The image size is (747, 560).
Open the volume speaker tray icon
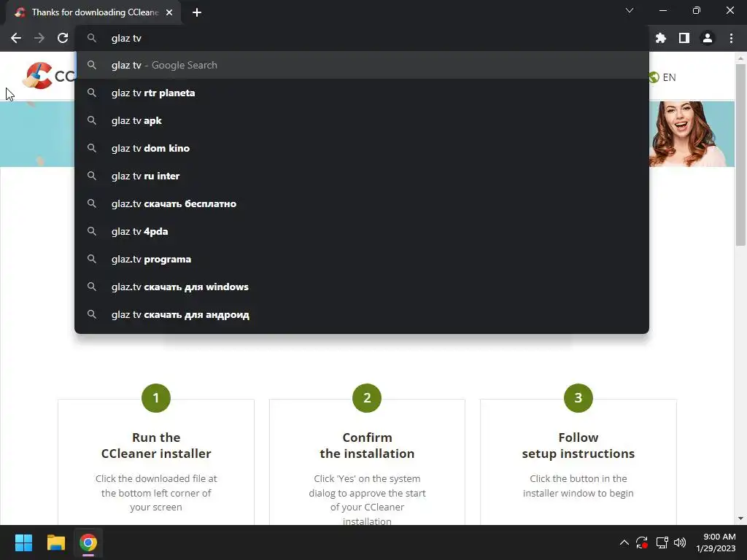(x=680, y=542)
